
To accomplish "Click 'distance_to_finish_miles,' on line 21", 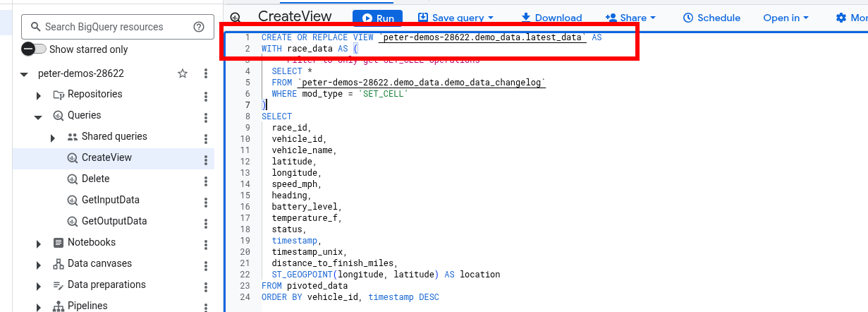I will pyautogui.click(x=335, y=263).
